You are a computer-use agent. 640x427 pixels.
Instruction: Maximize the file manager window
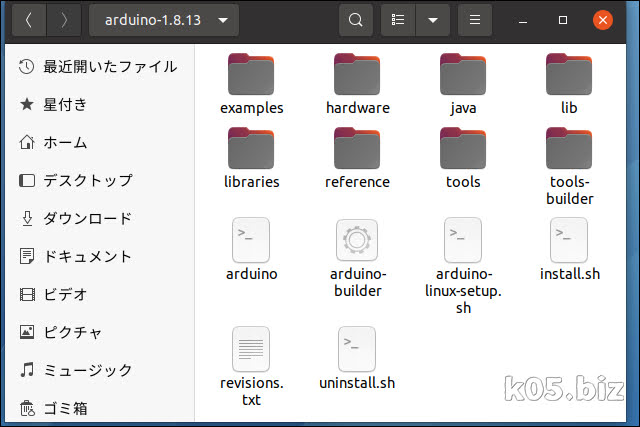click(563, 20)
